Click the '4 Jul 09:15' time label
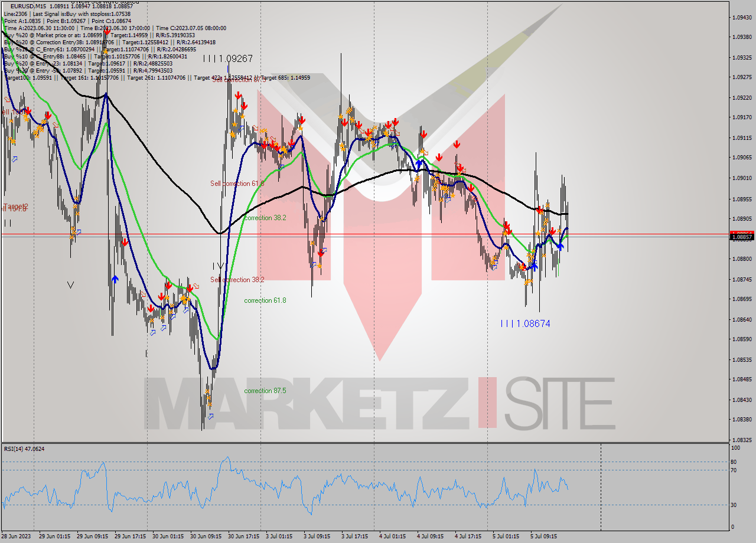This screenshot has height=543, width=756. [431, 537]
